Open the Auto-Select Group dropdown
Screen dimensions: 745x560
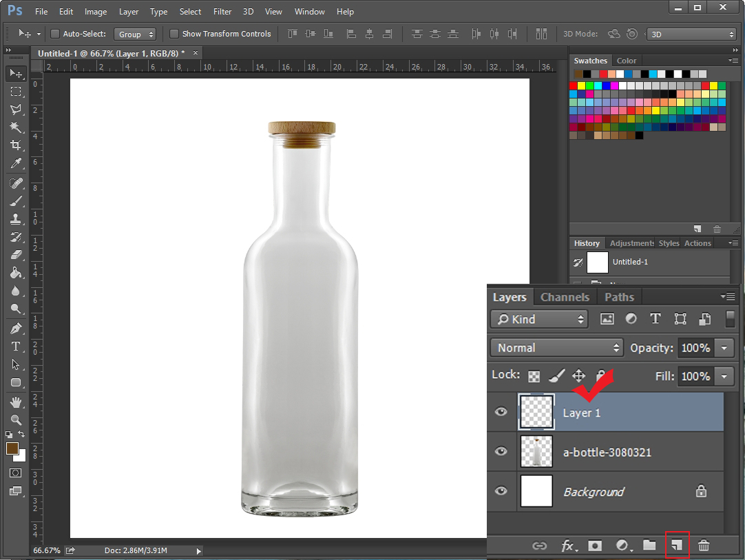pyautogui.click(x=136, y=34)
